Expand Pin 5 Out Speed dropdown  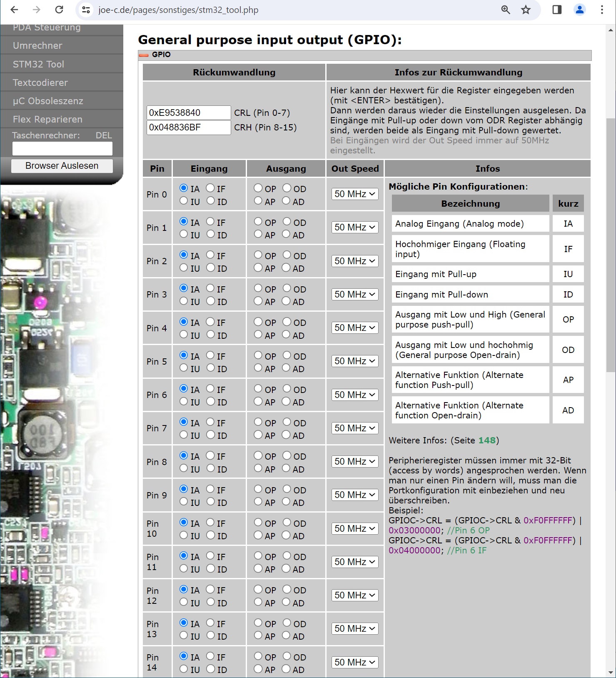click(x=354, y=361)
